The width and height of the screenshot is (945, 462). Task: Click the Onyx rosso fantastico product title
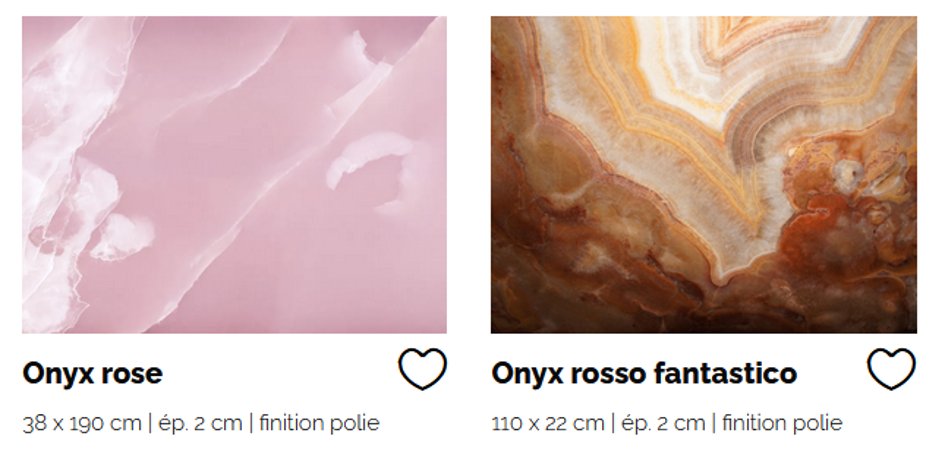644,373
